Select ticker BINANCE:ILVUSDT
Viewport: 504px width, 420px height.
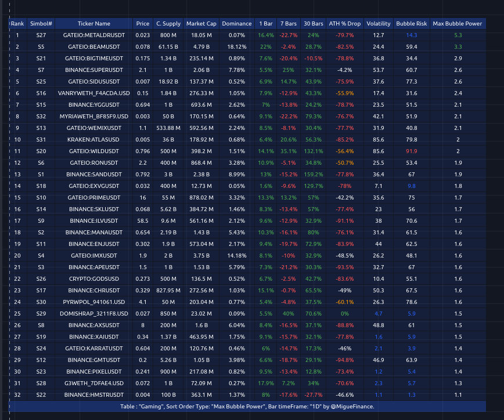94,220
